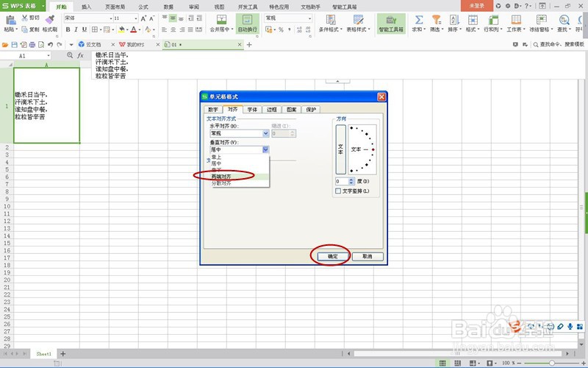Click the zoom slider in the status bar

552,363
